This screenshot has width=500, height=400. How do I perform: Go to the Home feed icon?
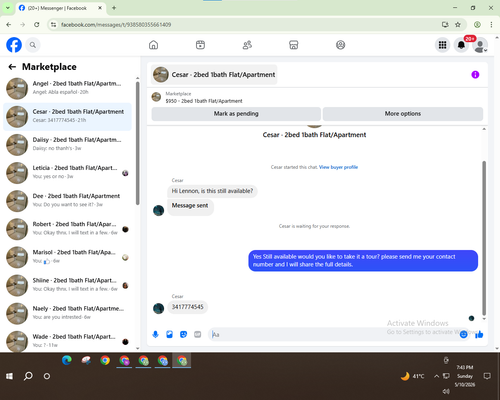pos(153,45)
